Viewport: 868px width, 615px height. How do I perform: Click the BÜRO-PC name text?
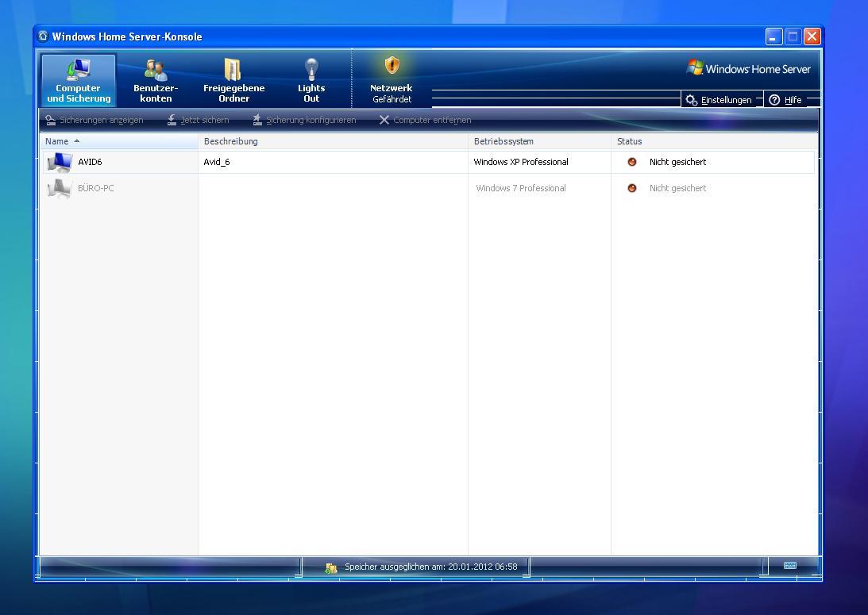tap(96, 188)
